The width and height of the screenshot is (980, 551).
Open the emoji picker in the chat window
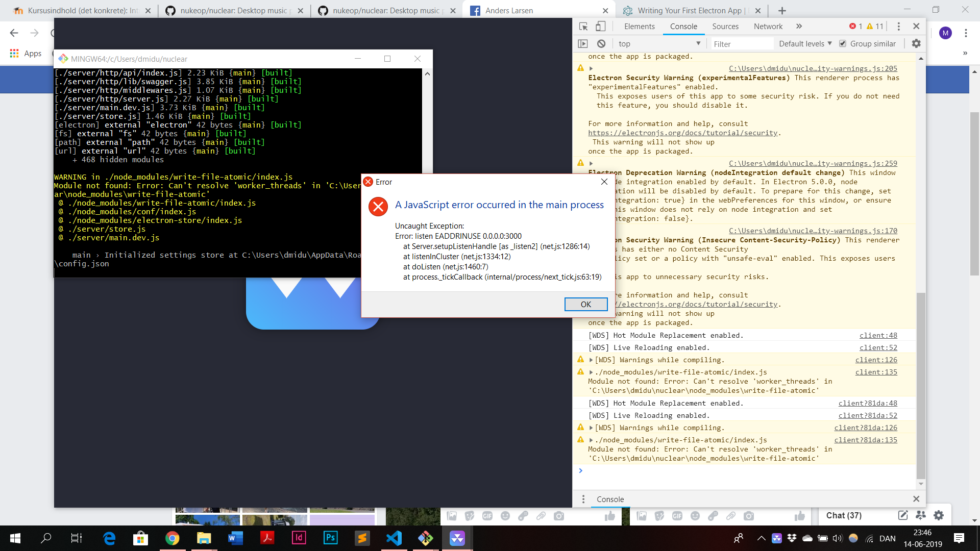(x=695, y=516)
